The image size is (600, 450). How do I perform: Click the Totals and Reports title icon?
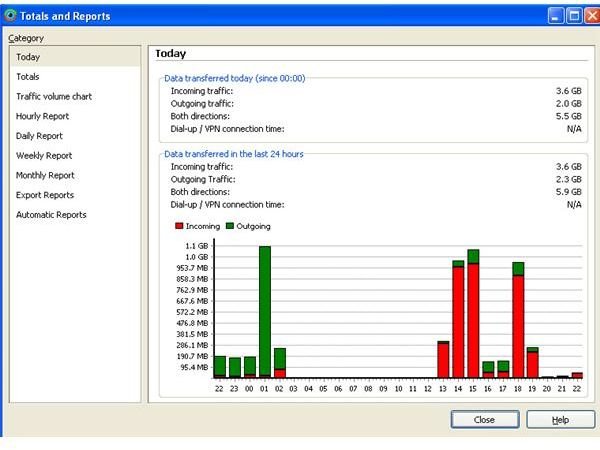(10, 15)
